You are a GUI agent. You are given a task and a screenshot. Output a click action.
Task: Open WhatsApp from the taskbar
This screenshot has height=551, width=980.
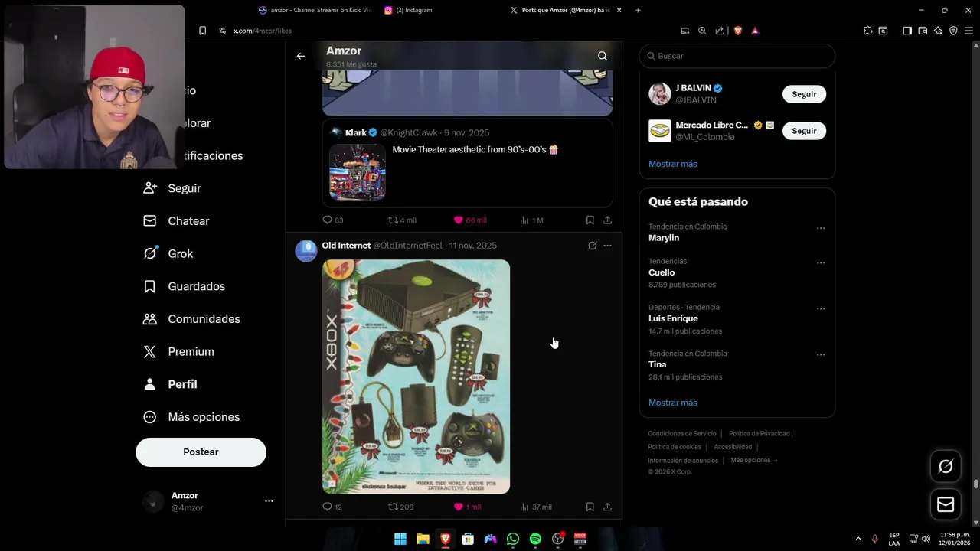(x=513, y=539)
